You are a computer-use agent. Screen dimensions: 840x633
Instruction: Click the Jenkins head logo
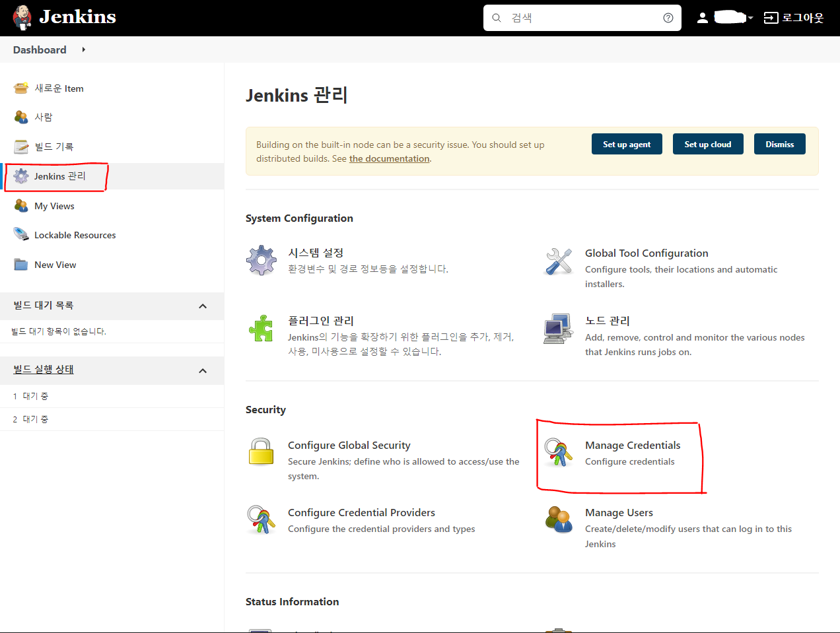coord(22,17)
